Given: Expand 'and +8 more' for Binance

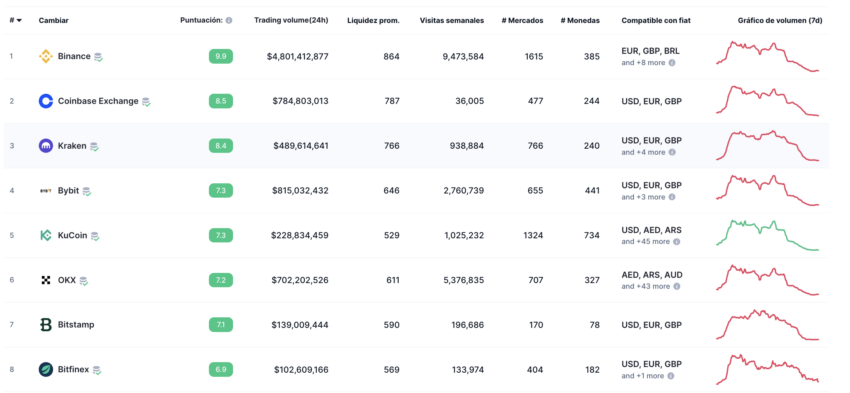Looking at the screenshot, I should point(643,63).
